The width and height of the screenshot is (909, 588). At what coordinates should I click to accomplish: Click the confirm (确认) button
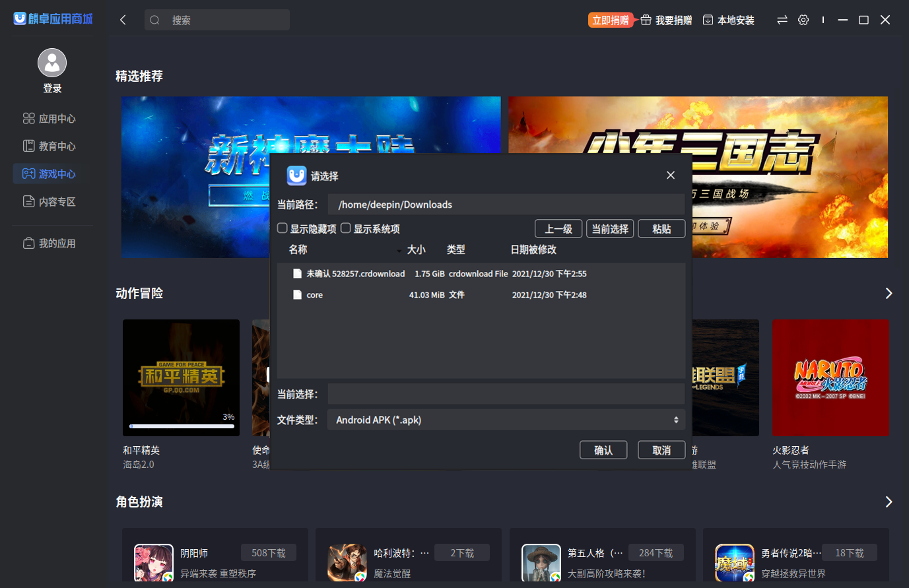(x=603, y=450)
